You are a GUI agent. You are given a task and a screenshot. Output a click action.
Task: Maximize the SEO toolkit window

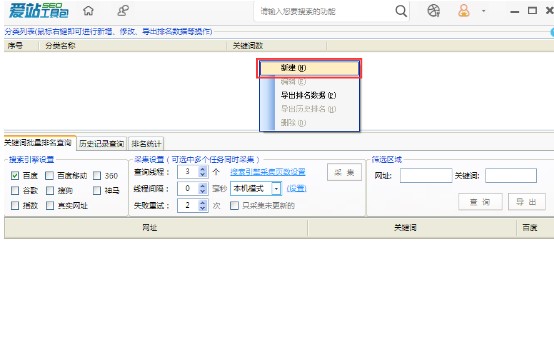point(532,11)
